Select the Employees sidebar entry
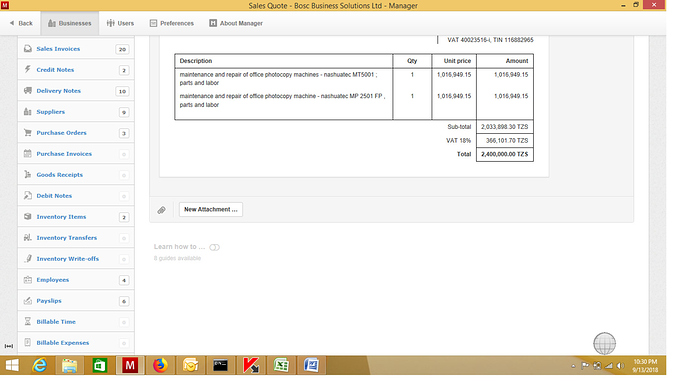This screenshot has width=690, height=382. click(x=76, y=279)
